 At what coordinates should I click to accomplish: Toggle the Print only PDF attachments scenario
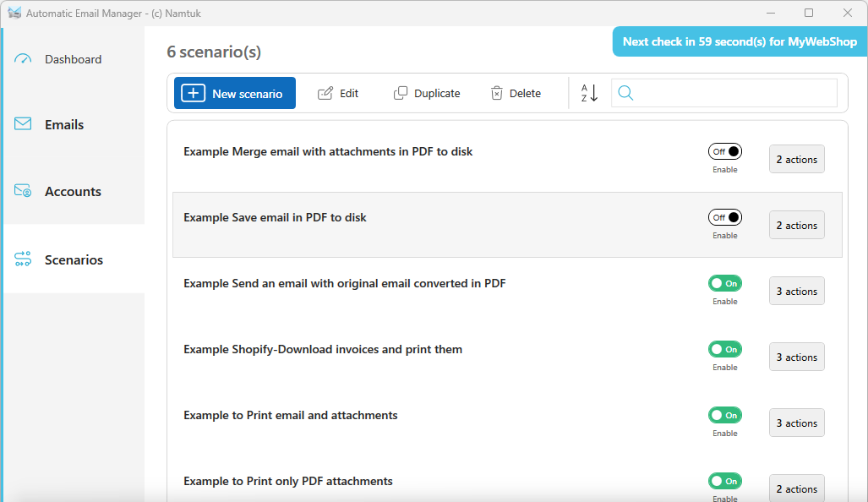[724, 481]
